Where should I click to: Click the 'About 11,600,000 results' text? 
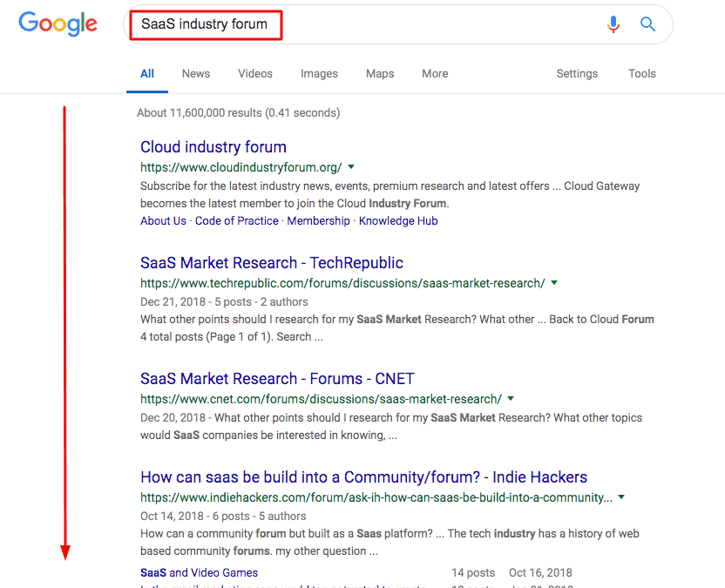[239, 112]
